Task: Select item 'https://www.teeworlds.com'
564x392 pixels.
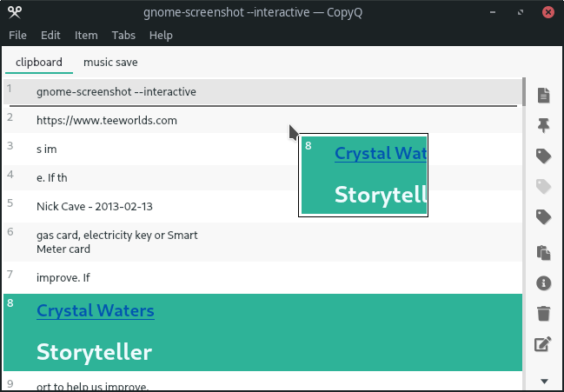Action: pyautogui.click(x=262, y=121)
